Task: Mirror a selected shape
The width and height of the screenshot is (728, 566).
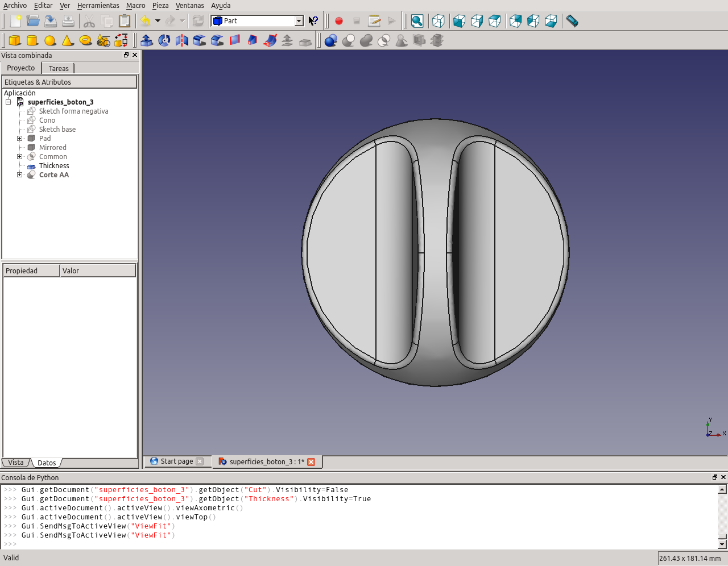Action: (x=182, y=40)
